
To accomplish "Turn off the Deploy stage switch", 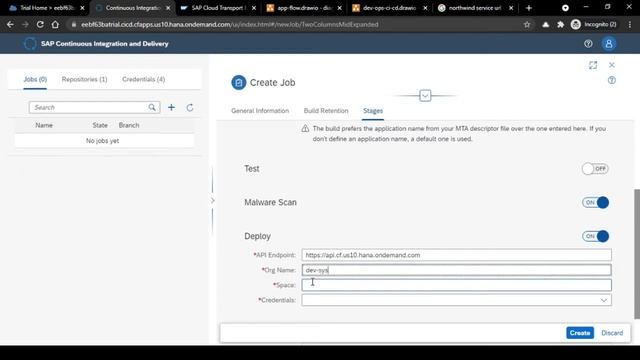I will (x=595, y=236).
